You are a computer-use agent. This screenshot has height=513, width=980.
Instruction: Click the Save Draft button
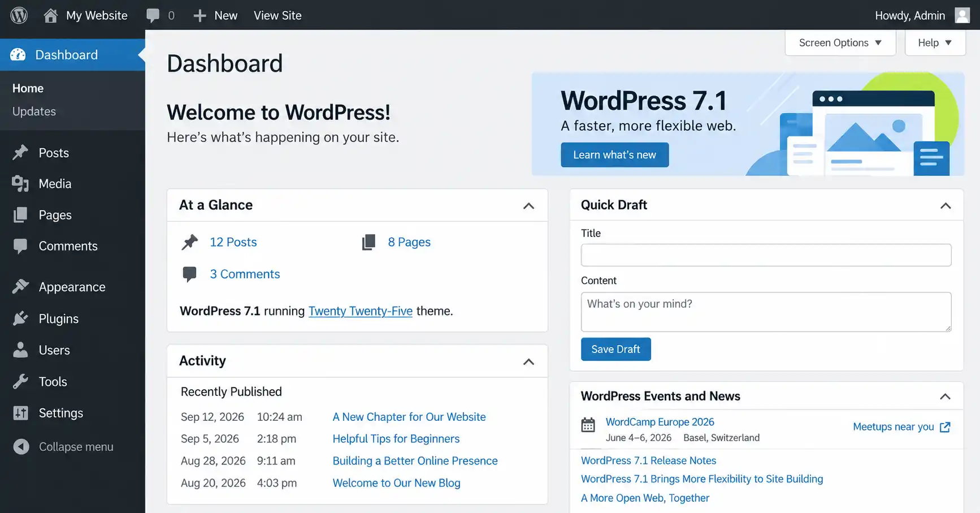point(616,349)
